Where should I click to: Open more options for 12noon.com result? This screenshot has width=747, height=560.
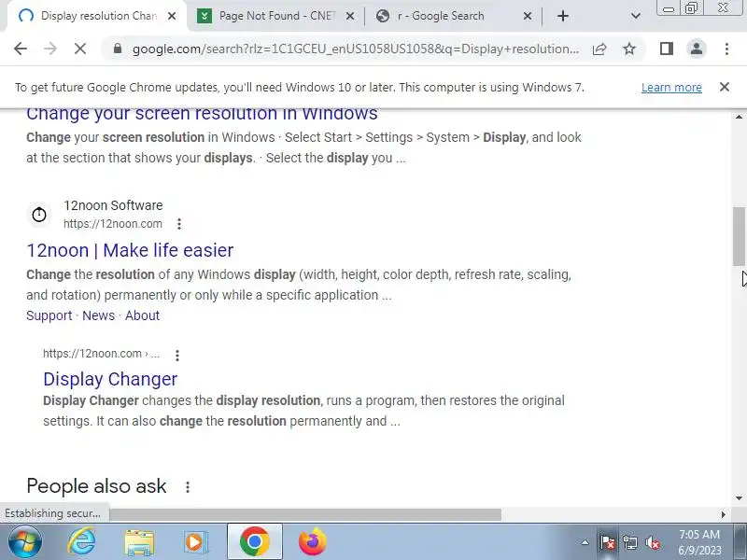pyautogui.click(x=179, y=224)
